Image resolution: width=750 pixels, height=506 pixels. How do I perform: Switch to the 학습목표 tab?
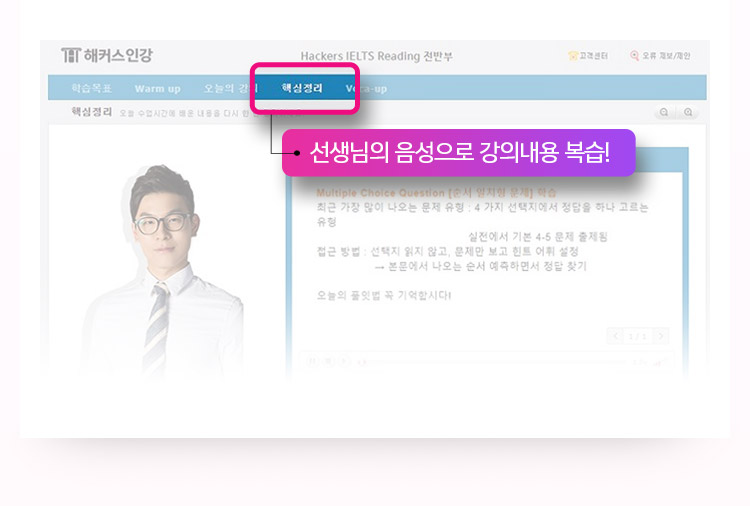coord(91,88)
